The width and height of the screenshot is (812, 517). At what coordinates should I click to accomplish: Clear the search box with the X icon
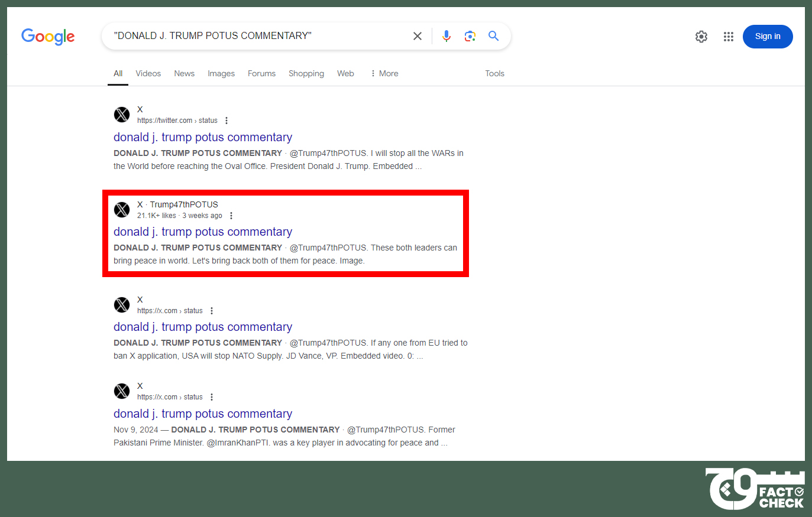click(418, 36)
